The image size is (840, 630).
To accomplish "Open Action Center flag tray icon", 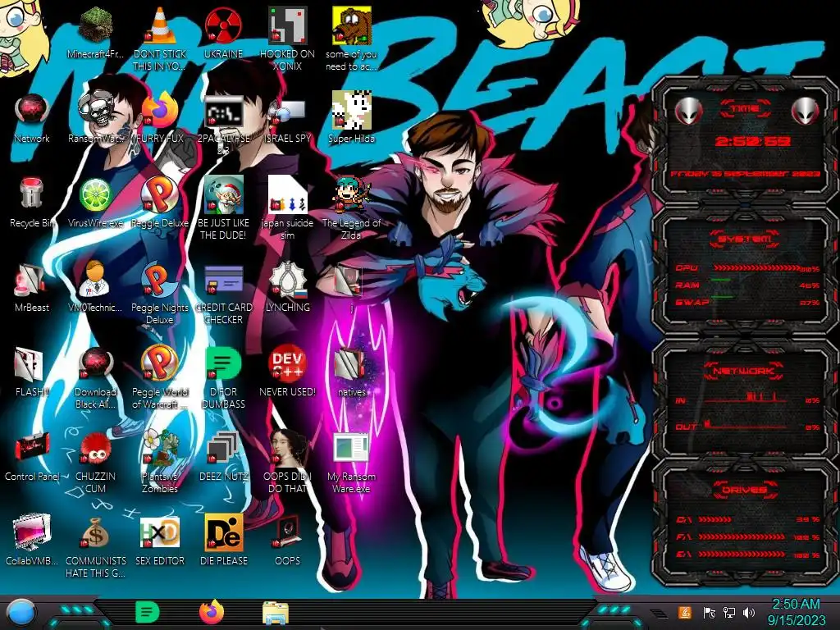I will click(709, 613).
